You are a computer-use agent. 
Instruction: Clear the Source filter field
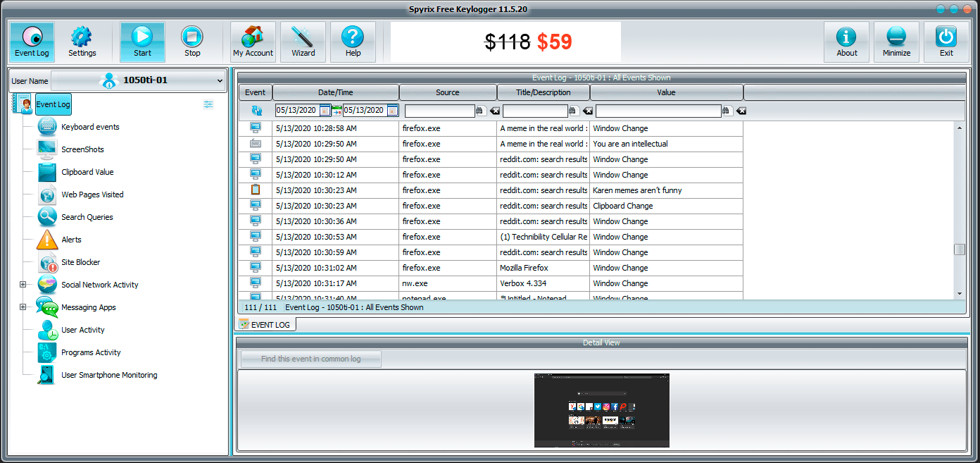[x=495, y=111]
